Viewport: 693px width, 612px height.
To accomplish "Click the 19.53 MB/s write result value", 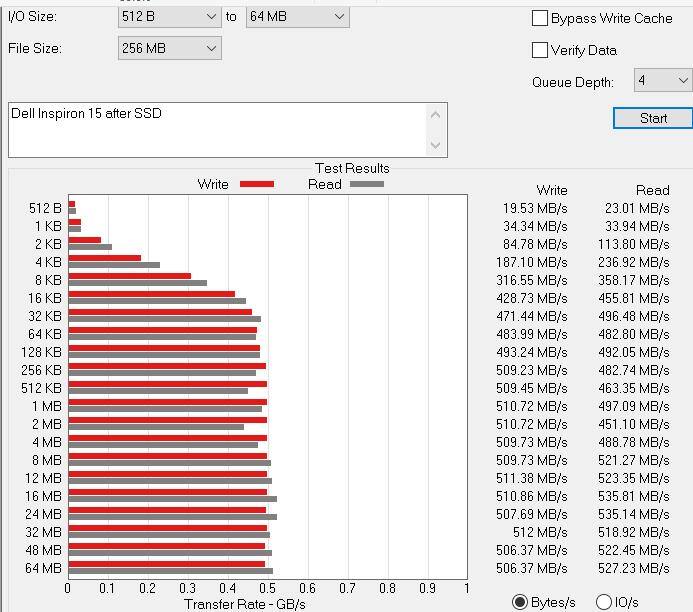I will coord(534,209).
